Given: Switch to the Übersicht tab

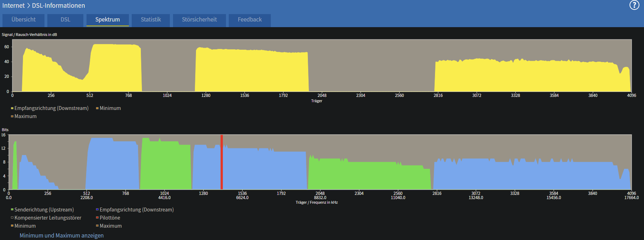Looking at the screenshot, I should (23, 20).
